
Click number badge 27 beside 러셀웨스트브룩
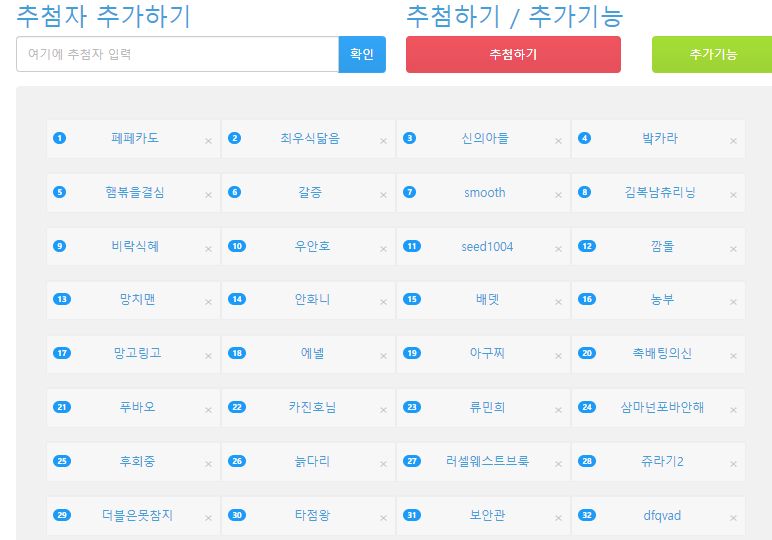412,461
